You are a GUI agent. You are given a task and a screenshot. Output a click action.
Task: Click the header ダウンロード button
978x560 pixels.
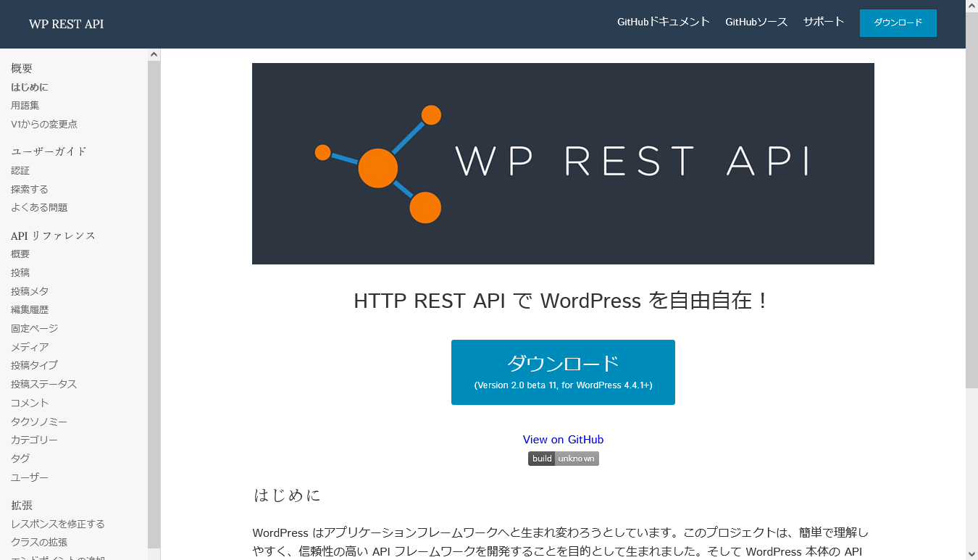(898, 23)
